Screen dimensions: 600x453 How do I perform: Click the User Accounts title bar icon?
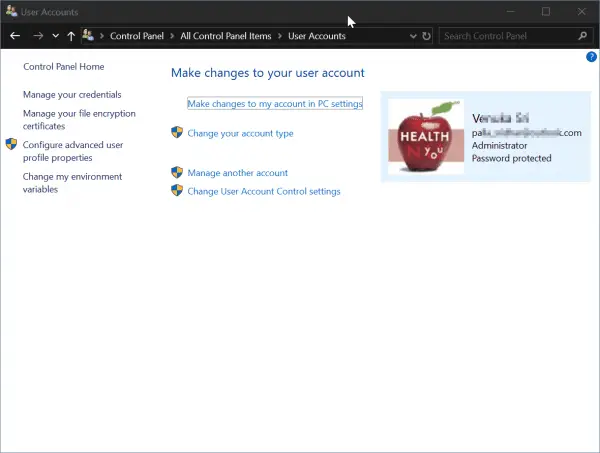click(11, 11)
